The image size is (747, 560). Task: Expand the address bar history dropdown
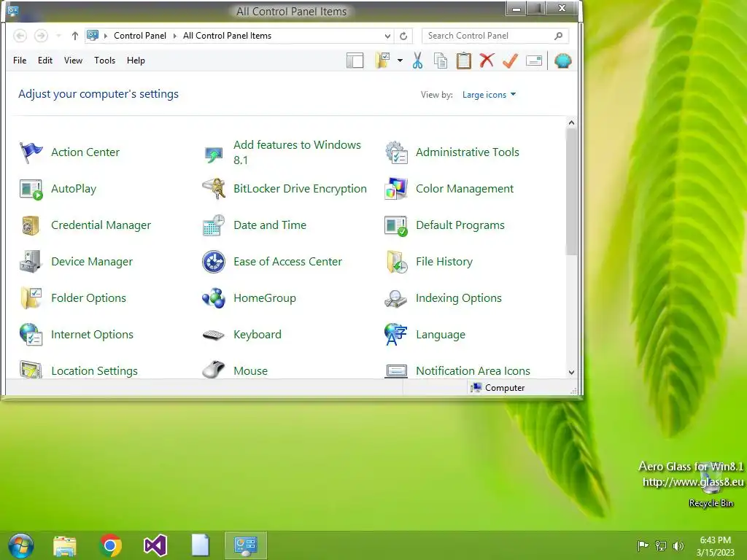point(388,36)
